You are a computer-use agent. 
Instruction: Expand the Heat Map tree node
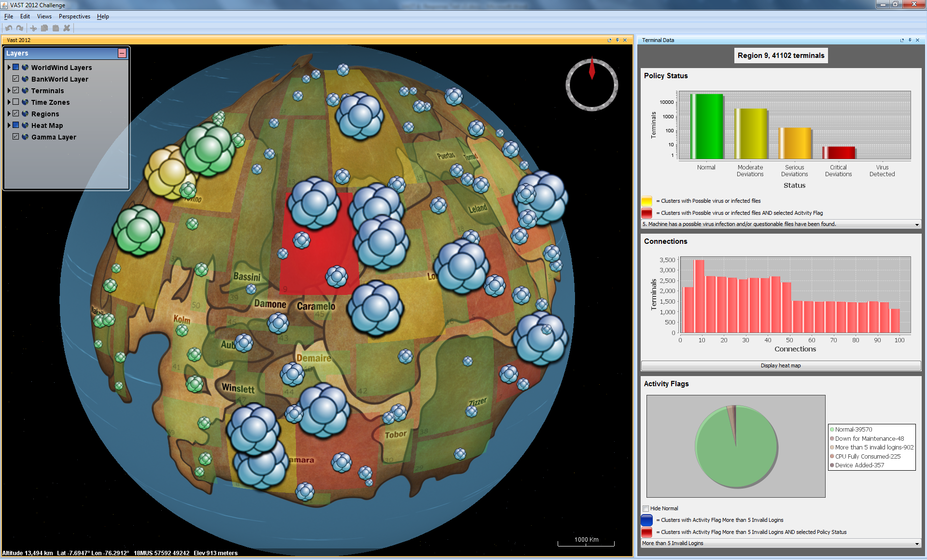9,125
